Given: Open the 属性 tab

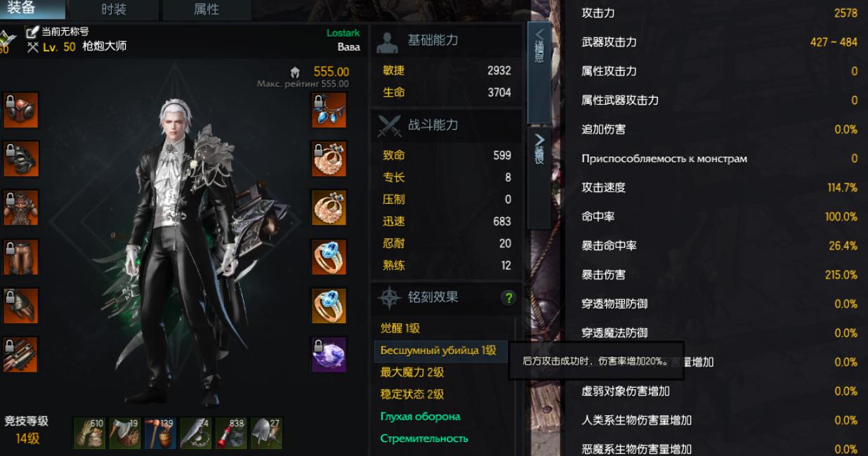Looking at the screenshot, I should click(x=206, y=10).
